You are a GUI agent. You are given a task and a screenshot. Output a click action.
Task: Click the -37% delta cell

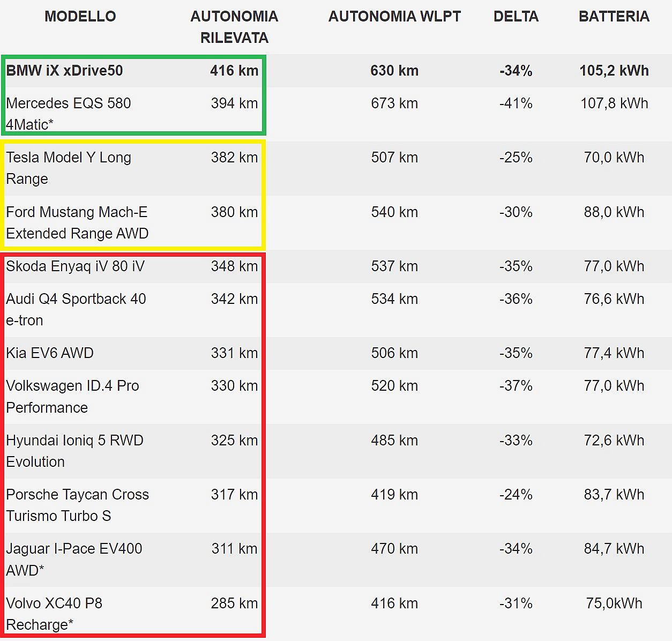pyautogui.click(x=516, y=385)
